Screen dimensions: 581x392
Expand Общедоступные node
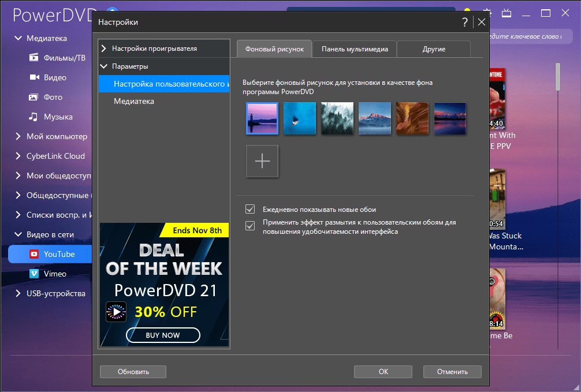point(18,195)
